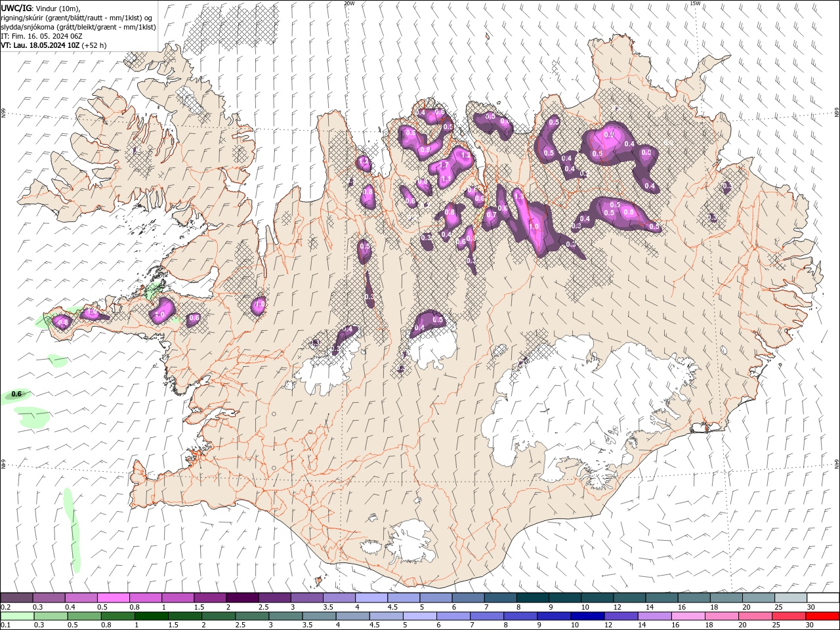840x630 pixels.
Task: Select the light grey 25 swatch, upper scale
Action: (x=790, y=598)
